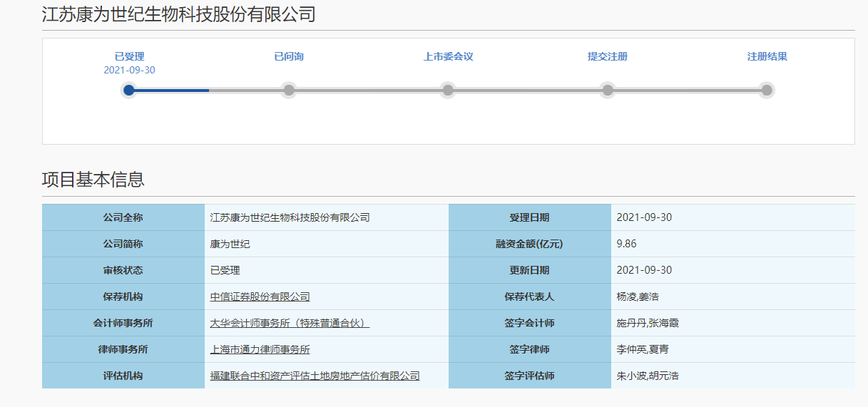The image size is (868, 407).
Task: Click the 保荐机构 header cell
Action: point(123,297)
